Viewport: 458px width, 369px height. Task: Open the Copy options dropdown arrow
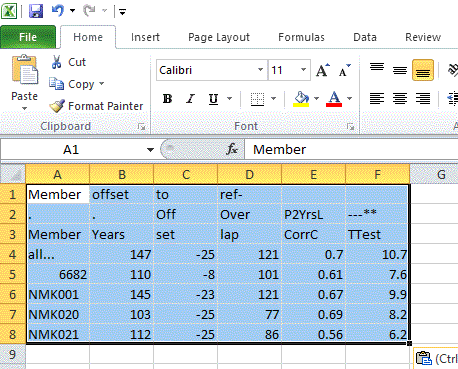(102, 84)
